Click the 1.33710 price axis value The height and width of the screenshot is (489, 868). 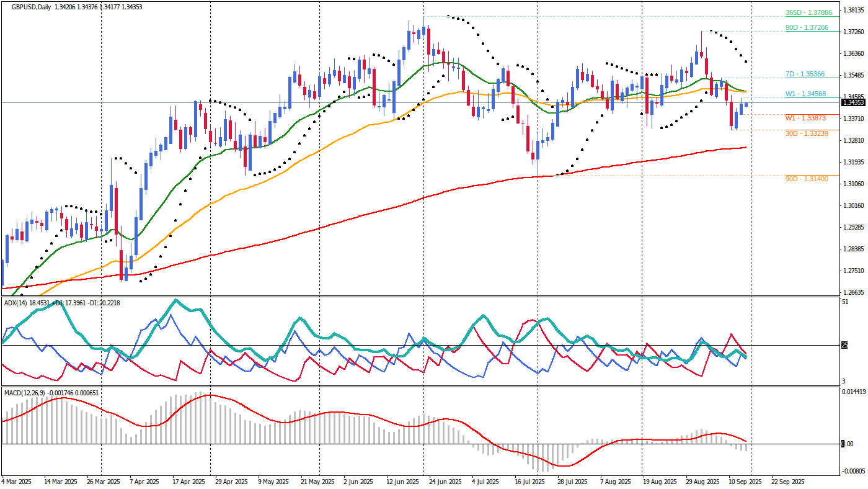pyautogui.click(x=854, y=119)
